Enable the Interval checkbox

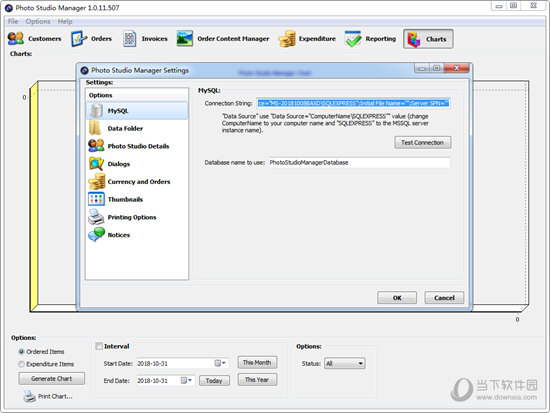click(99, 346)
